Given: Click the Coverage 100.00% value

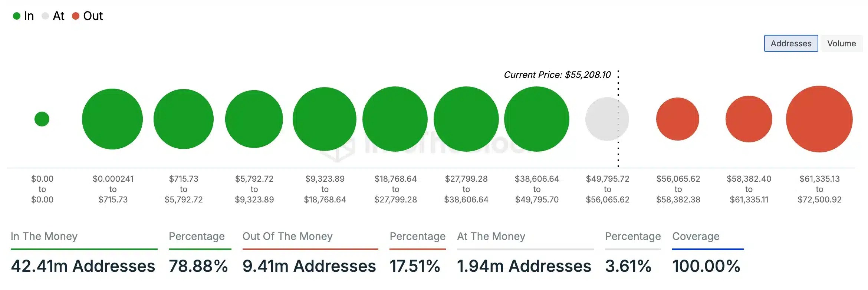Looking at the screenshot, I should click(706, 266).
